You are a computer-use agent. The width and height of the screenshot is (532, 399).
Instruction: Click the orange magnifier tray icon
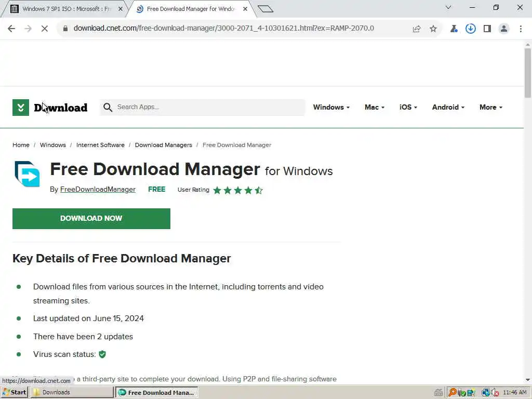pos(453,392)
